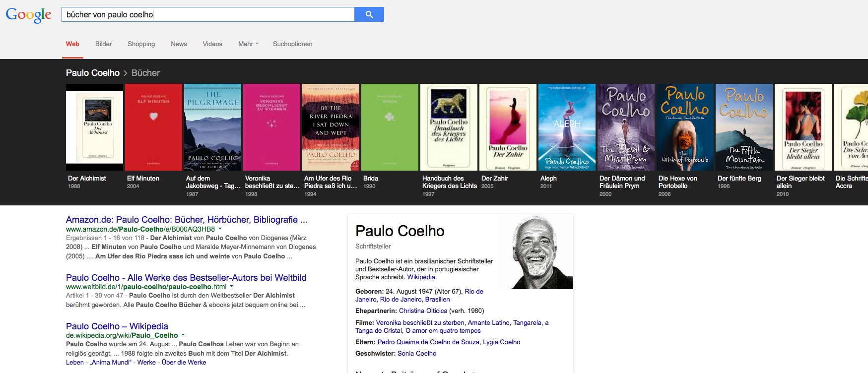The image size is (868, 373).
Task: Click the Elf Minuten caption text
Action: click(x=143, y=178)
